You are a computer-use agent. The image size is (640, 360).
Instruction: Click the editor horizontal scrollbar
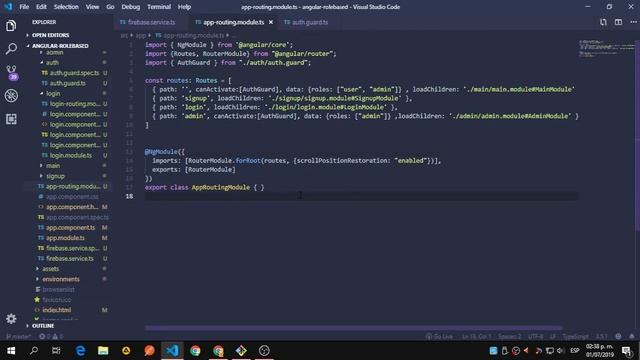(x=353, y=328)
